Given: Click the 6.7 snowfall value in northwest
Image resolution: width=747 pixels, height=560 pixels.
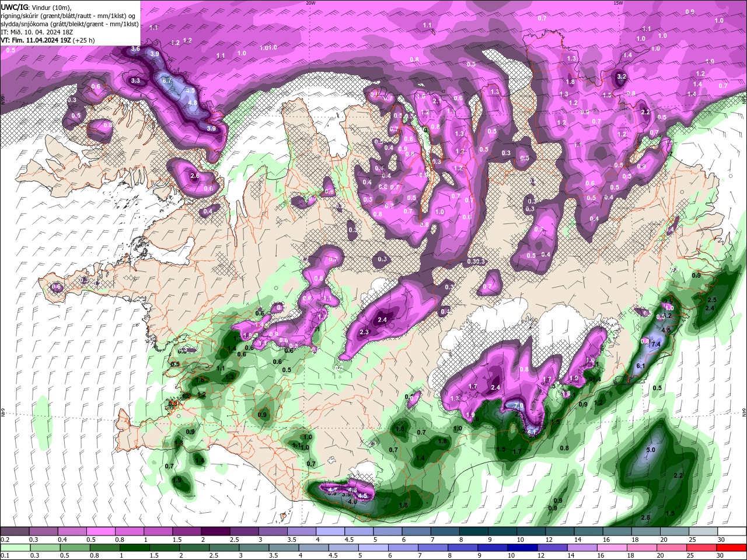Looking at the screenshot, I should [x=167, y=80].
